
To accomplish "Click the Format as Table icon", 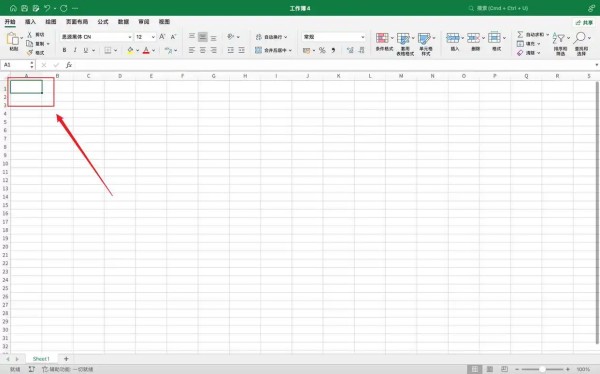I will (x=403, y=38).
